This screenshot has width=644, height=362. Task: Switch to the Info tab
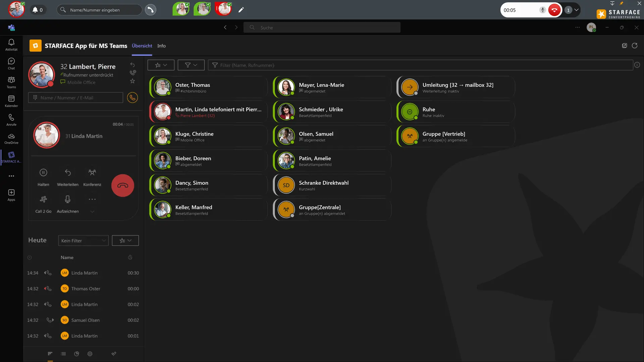(161, 46)
